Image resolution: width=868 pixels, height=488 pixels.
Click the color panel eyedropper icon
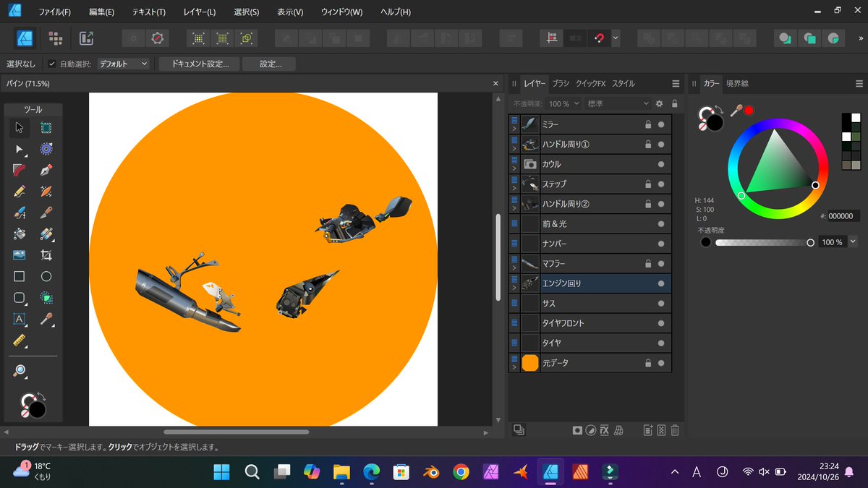tap(736, 111)
